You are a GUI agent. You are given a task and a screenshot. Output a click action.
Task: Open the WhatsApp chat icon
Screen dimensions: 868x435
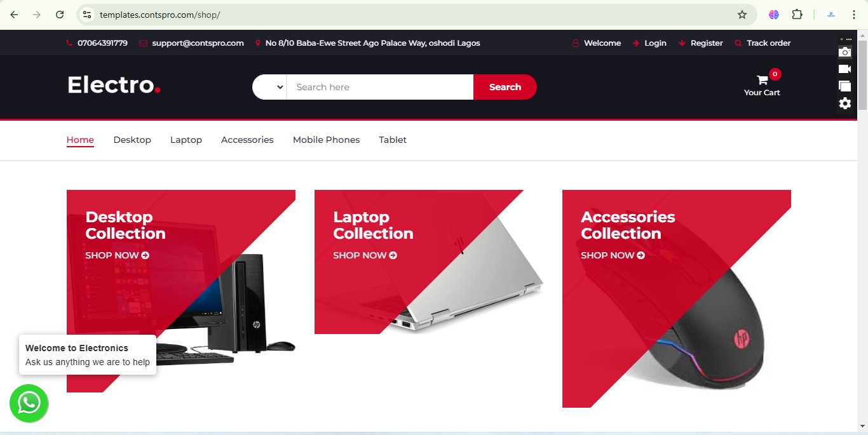tap(29, 403)
